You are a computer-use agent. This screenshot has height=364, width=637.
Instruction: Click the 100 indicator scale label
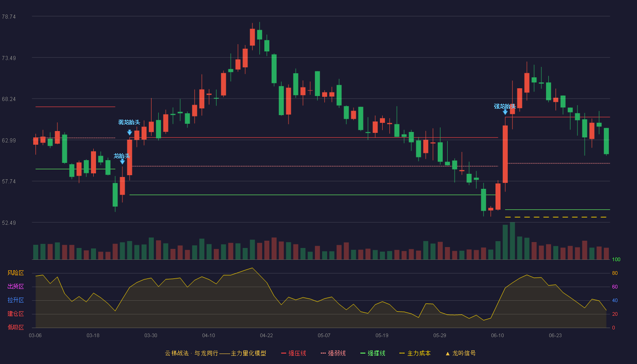click(x=616, y=260)
